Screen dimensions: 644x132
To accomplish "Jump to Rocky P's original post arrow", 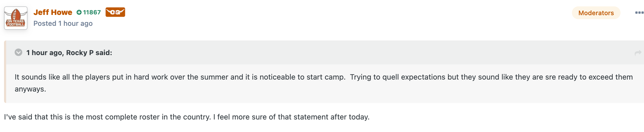I will (x=638, y=53).
